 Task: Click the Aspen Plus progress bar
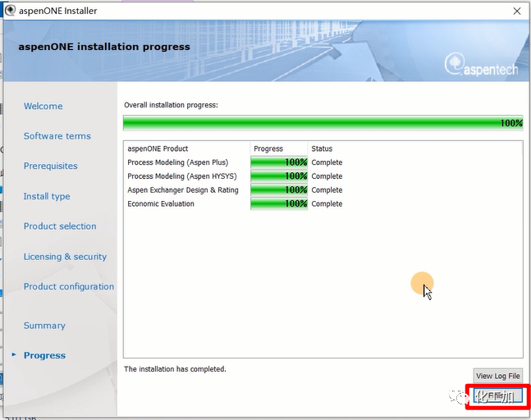(x=278, y=162)
